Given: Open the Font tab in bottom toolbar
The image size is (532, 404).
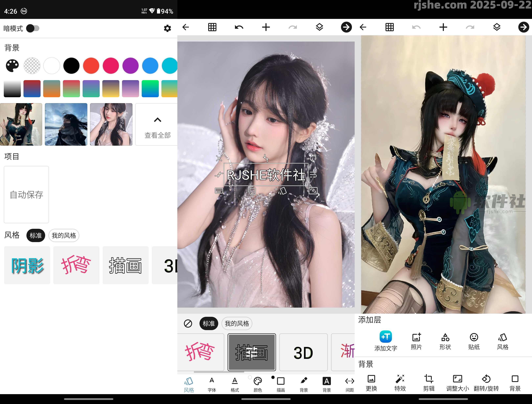Looking at the screenshot, I should click(212, 384).
